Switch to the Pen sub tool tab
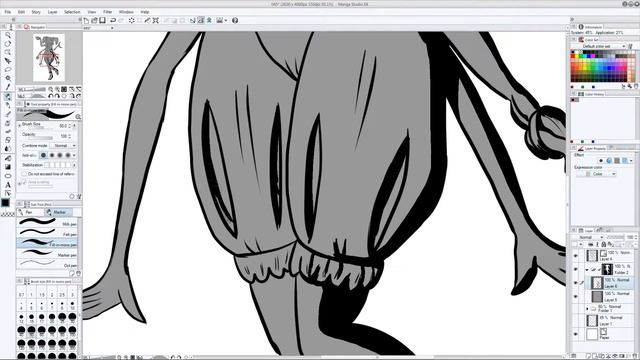 (x=30, y=212)
